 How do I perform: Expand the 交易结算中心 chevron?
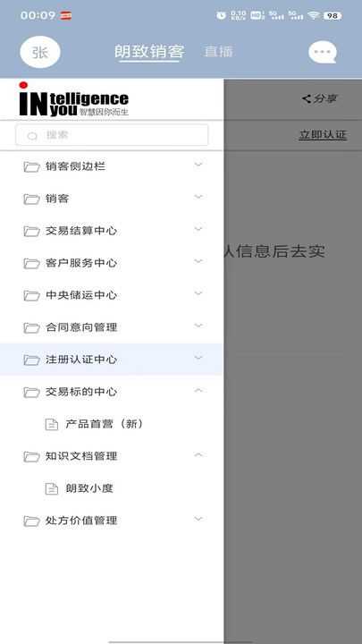(x=198, y=229)
